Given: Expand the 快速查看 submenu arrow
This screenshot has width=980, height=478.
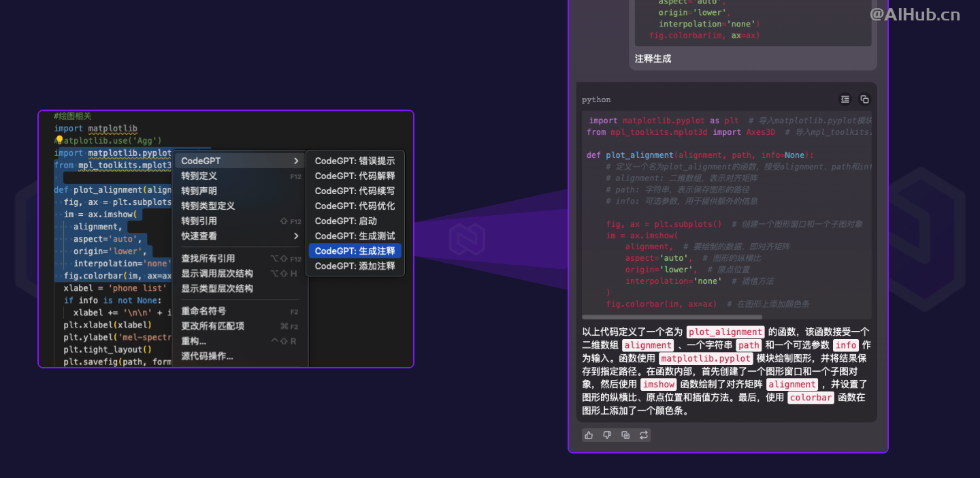Looking at the screenshot, I should point(296,236).
